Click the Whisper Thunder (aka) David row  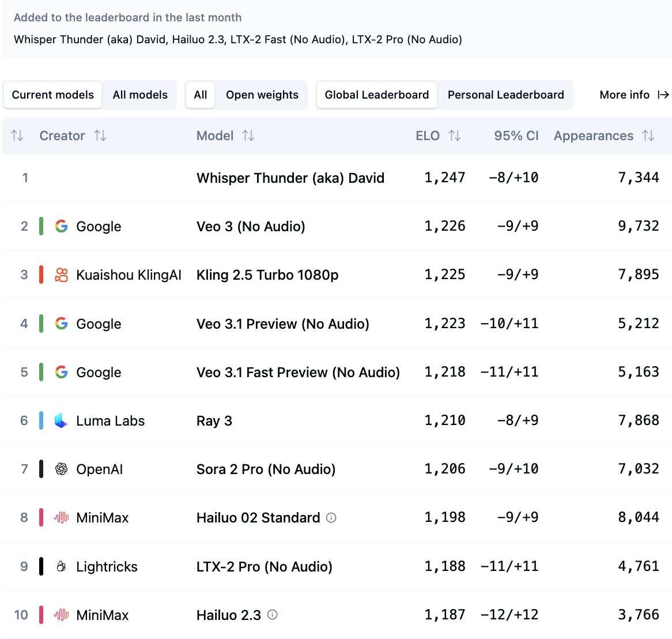point(290,178)
